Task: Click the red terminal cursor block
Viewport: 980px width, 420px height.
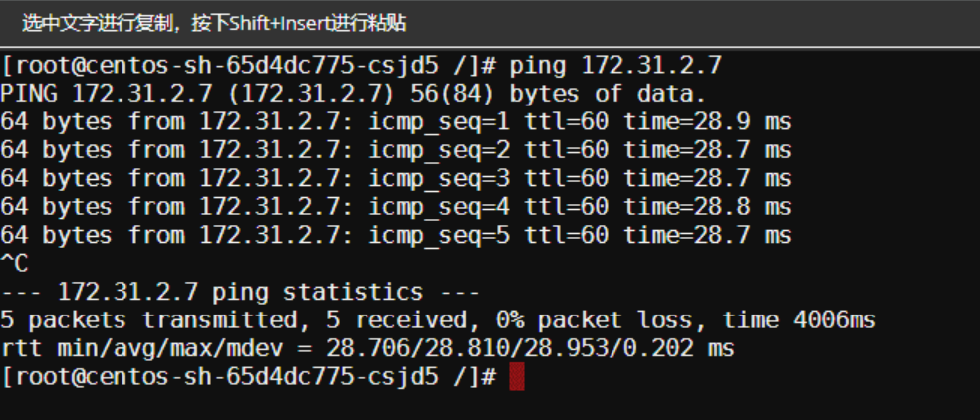Action: [516, 377]
